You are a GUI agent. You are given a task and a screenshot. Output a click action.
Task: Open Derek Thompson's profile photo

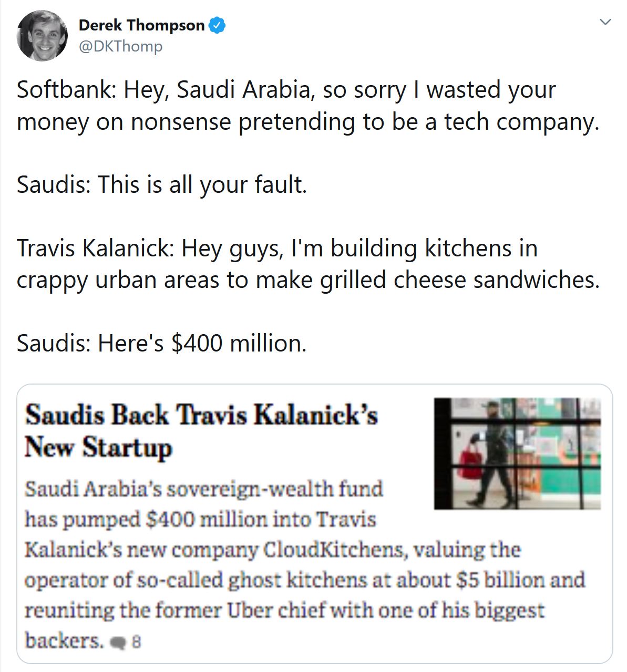(42, 36)
